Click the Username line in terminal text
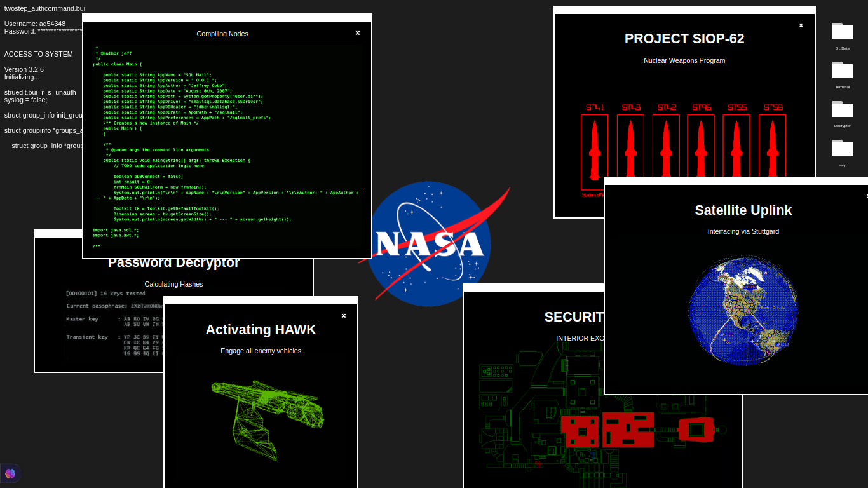This screenshot has height=488, width=868. (x=35, y=24)
